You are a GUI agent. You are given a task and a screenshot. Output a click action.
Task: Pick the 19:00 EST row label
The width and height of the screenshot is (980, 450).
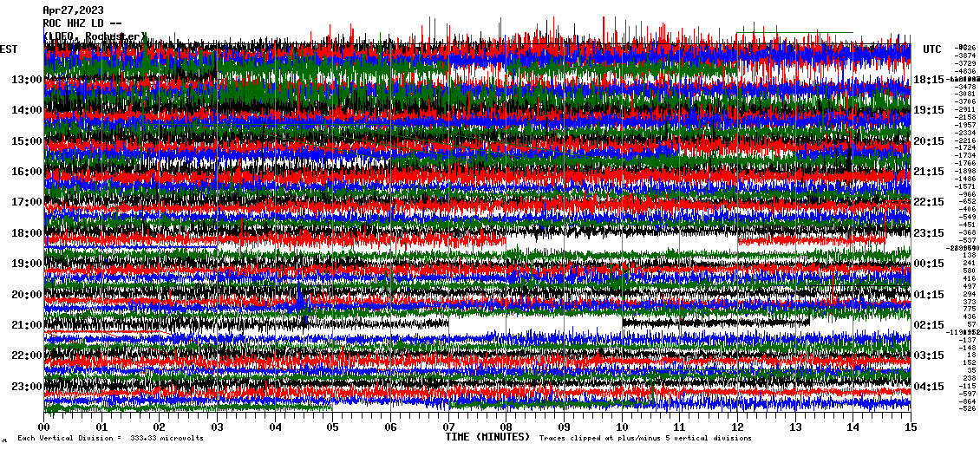(x=27, y=264)
